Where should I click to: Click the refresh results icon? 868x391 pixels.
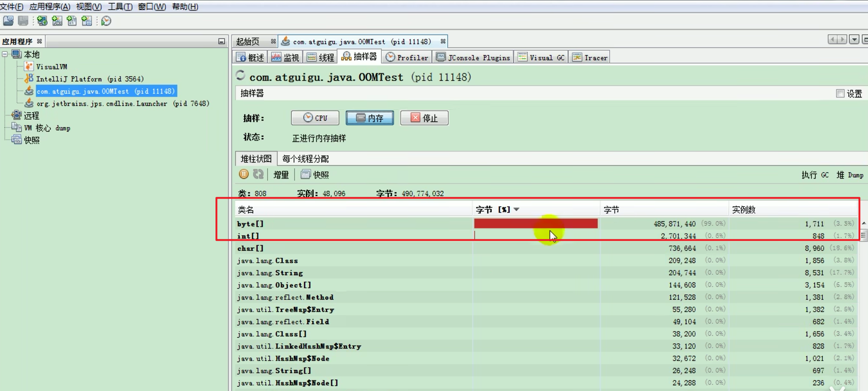(x=258, y=174)
